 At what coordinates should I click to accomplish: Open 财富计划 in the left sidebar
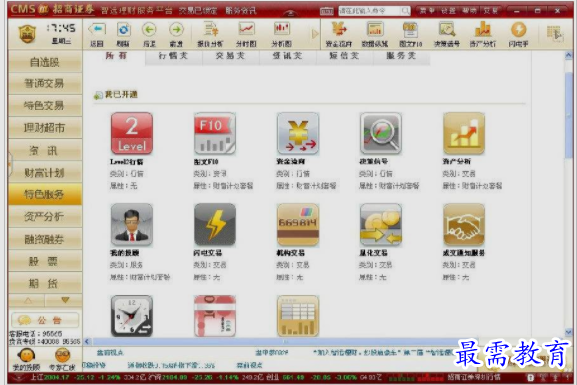45,172
